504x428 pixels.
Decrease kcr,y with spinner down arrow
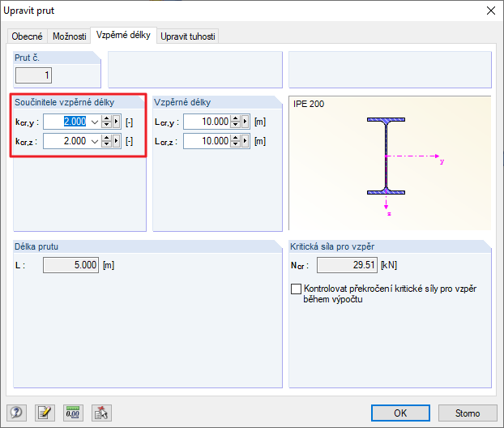coord(106,126)
